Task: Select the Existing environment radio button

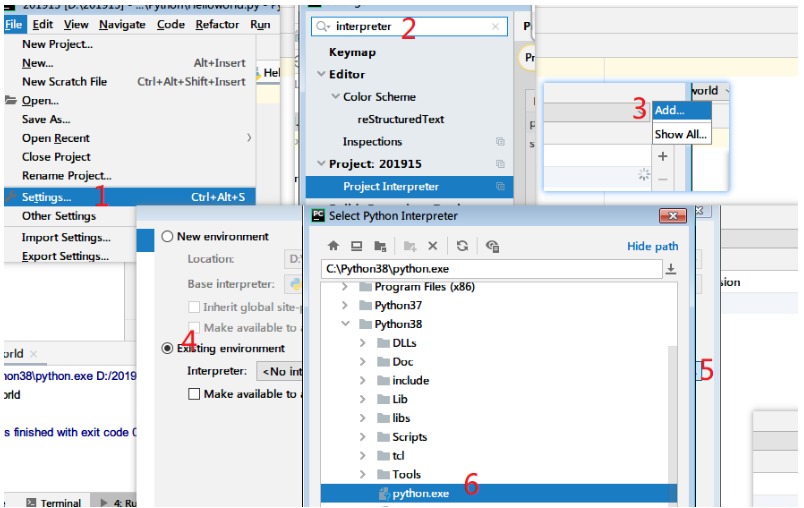Action: (167, 348)
